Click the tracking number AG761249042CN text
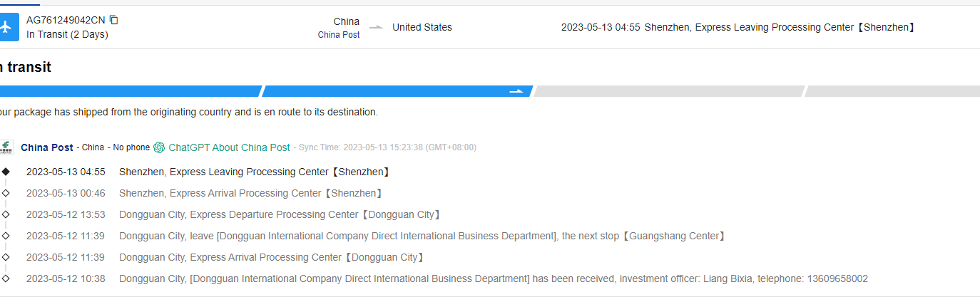The image size is (980, 297). [66, 20]
